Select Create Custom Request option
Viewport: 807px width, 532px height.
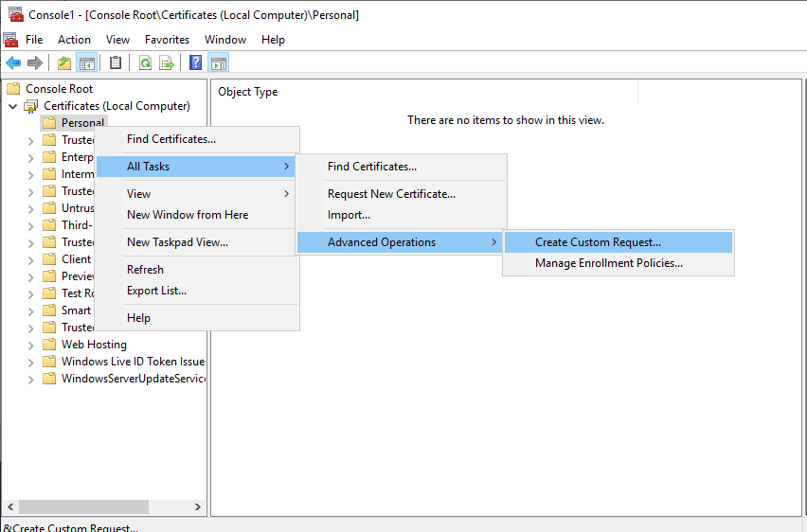(598, 242)
